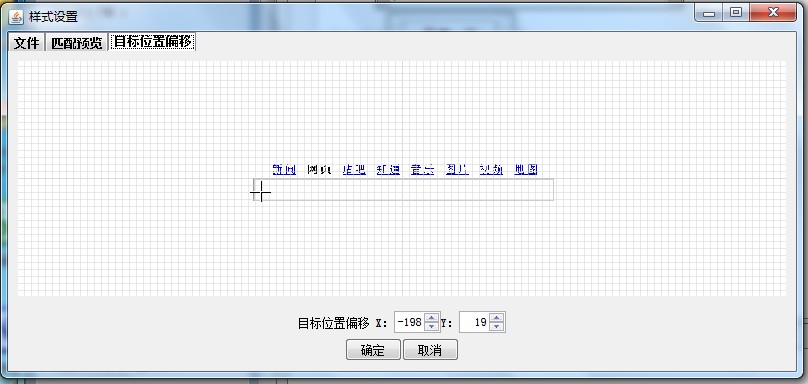Increase the X offset with up arrow
The height and width of the screenshot is (384, 808).
point(432,318)
